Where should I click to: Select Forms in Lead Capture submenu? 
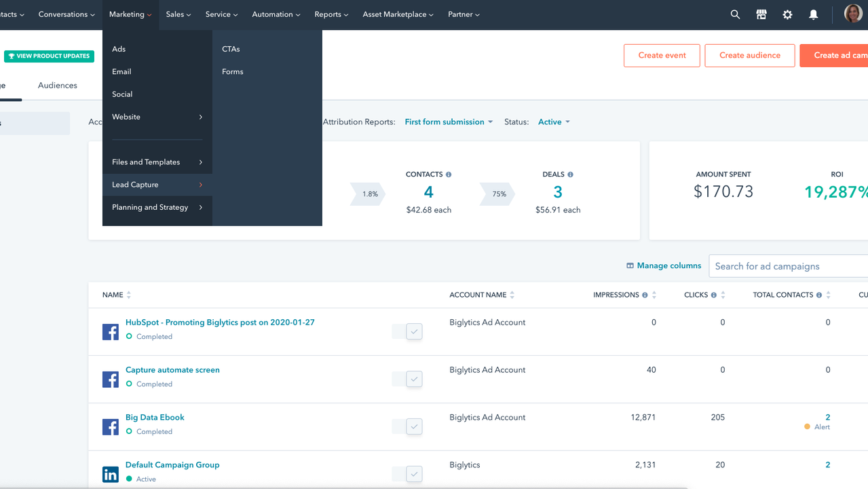[233, 71]
